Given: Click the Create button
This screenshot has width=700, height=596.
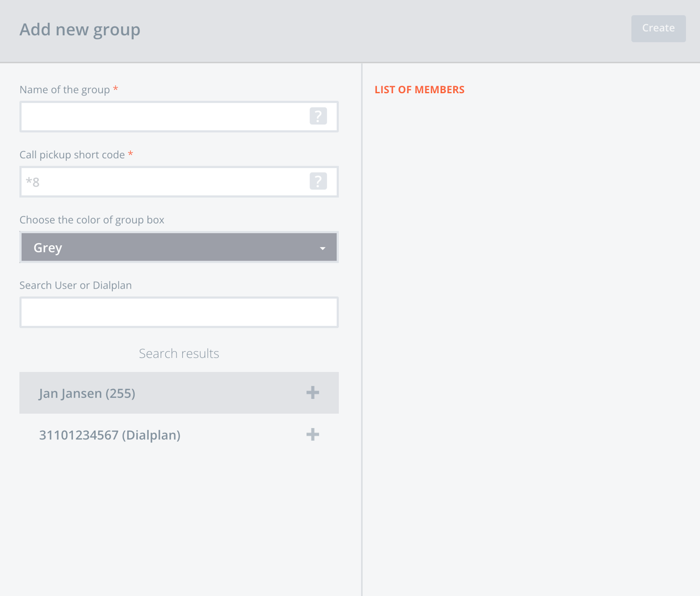Looking at the screenshot, I should pyautogui.click(x=658, y=28).
